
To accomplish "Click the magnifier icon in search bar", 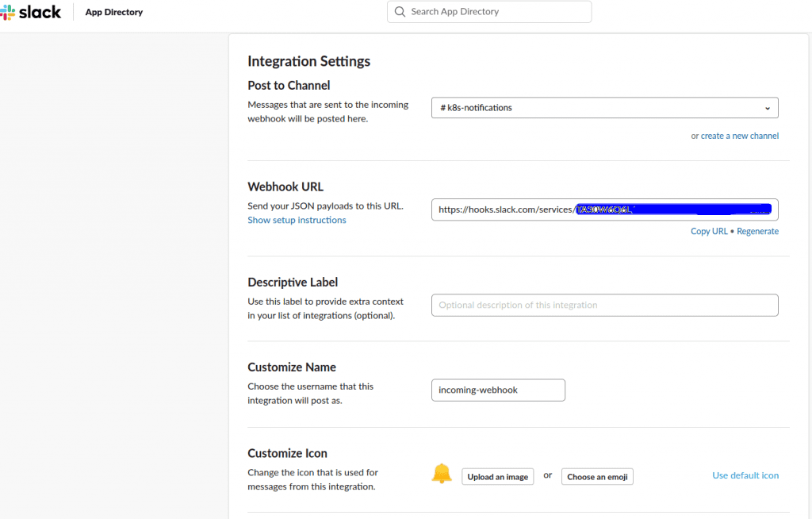I will click(399, 12).
